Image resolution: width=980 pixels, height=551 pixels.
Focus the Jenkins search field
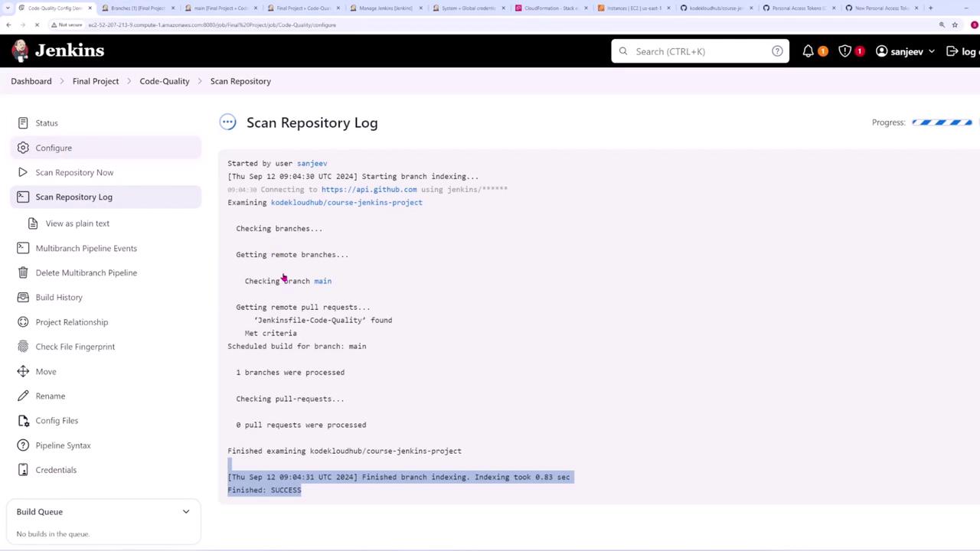700,51
